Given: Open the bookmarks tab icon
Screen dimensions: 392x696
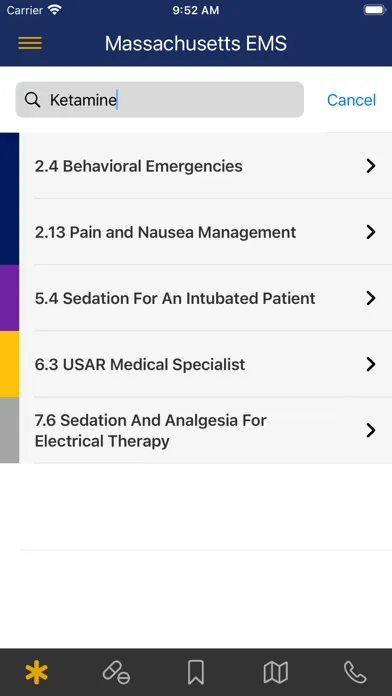Looking at the screenshot, I should pos(196,672).
